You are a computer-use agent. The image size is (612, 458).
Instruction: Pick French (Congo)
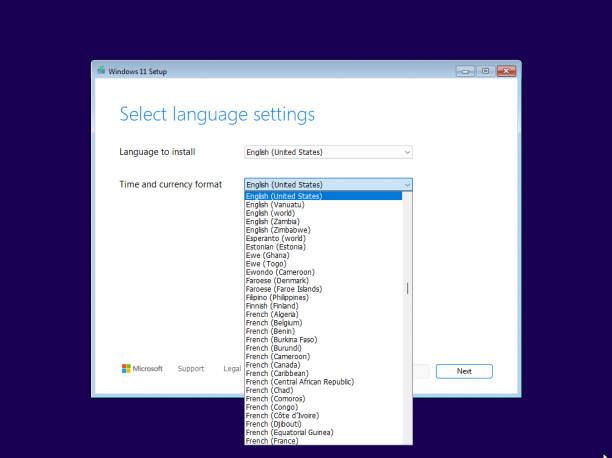323,407
